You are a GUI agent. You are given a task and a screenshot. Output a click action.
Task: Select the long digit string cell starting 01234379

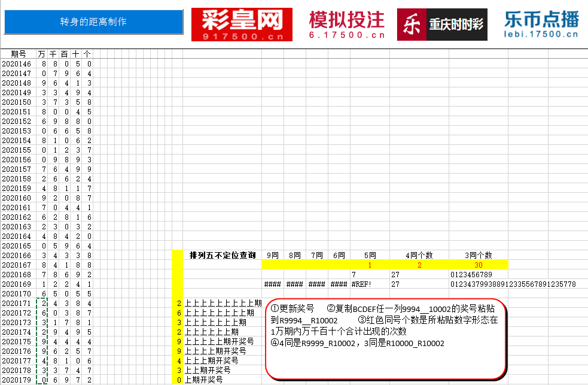click(x=513, y=284)
